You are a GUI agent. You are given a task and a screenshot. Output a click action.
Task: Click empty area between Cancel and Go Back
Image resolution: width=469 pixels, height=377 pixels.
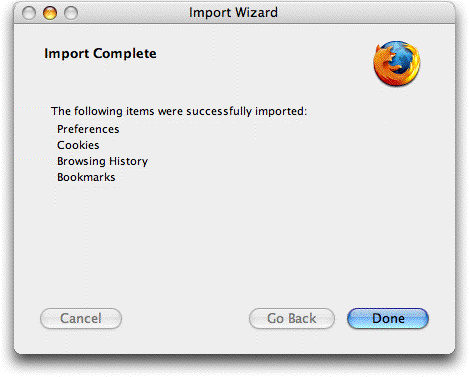(x=185, y=318)
